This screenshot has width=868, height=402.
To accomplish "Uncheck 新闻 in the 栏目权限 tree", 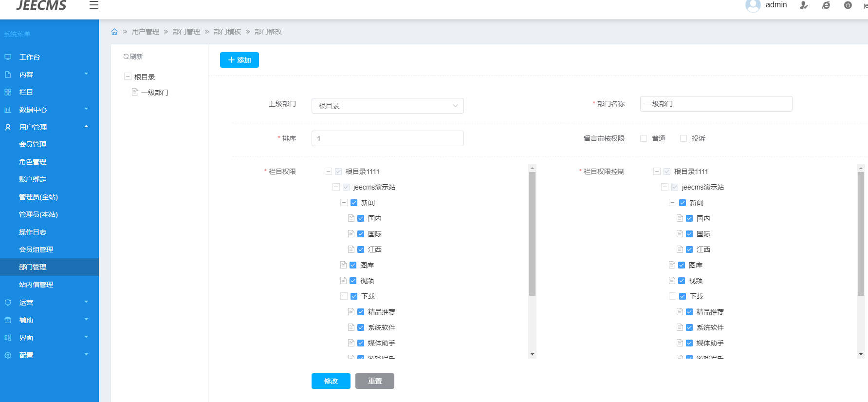I will point(354,203).
